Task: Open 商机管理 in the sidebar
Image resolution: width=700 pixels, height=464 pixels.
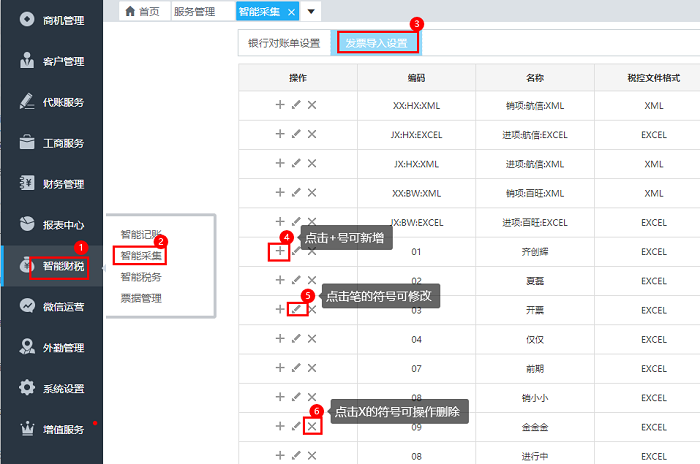Action: (x=63, y=20)
